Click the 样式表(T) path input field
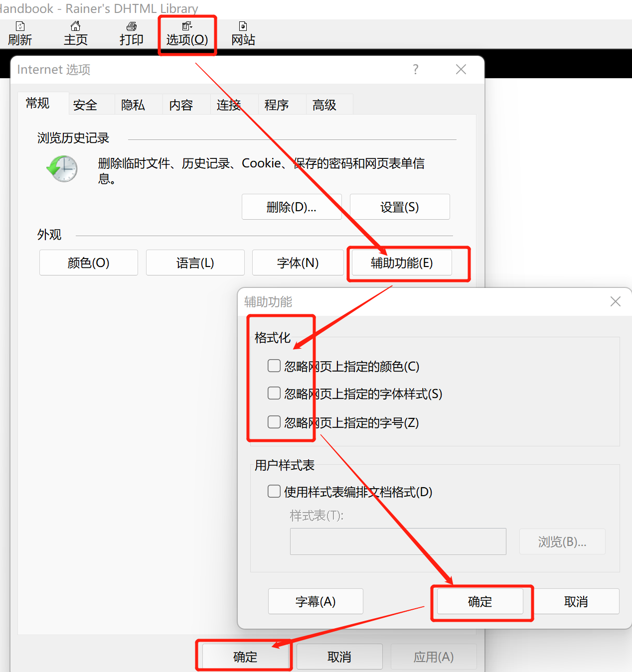The width and height of the screenshot is (632, 672). pos(398,541)
